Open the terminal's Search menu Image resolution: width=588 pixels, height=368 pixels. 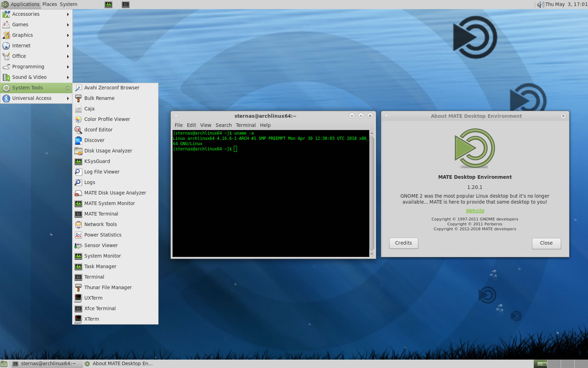(224, 125)
